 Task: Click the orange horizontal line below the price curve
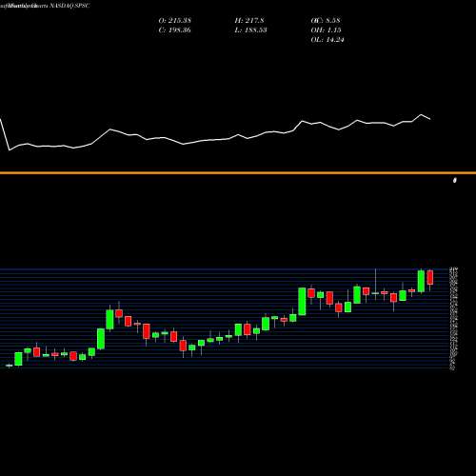pos(238,173)
